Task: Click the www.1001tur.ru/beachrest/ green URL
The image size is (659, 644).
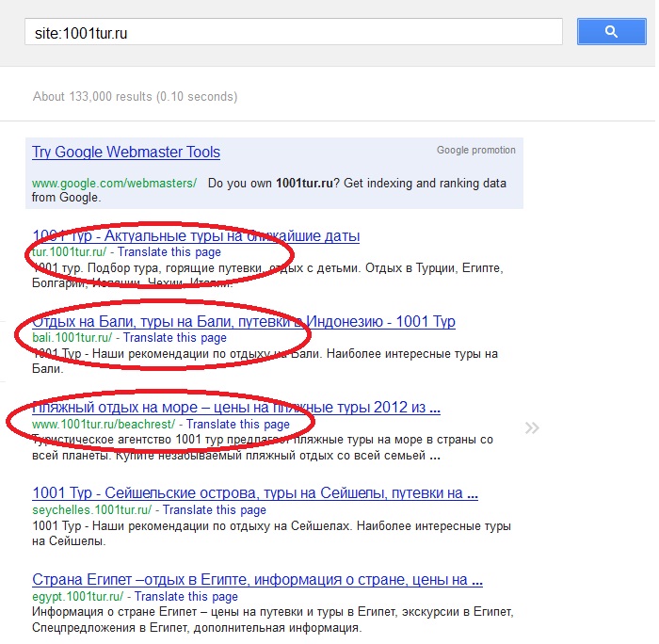Action: 104,424
